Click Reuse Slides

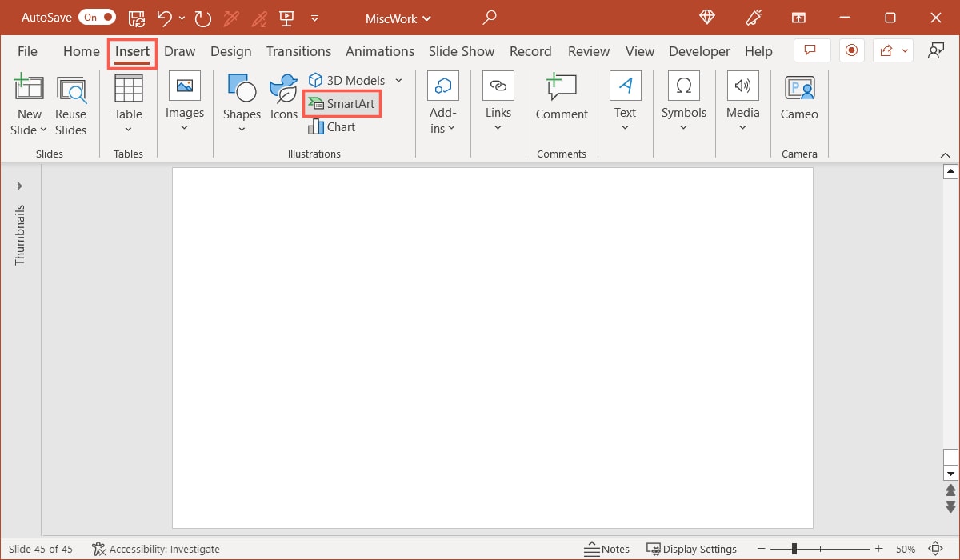[x=70, y=104]
